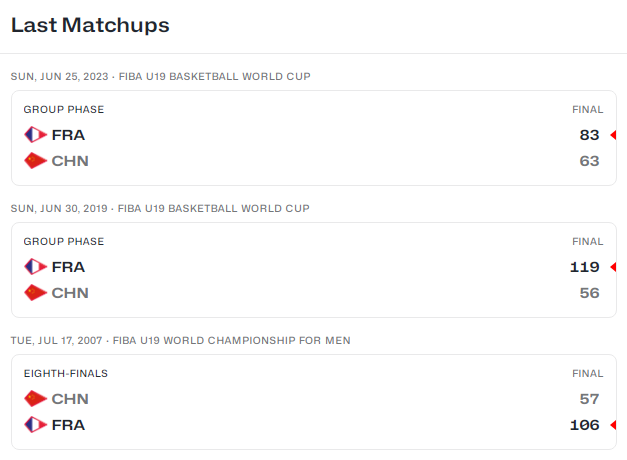
Task: Click France flag icon in 2019 game
Action: pyautogui.click(x=36, y=267)
